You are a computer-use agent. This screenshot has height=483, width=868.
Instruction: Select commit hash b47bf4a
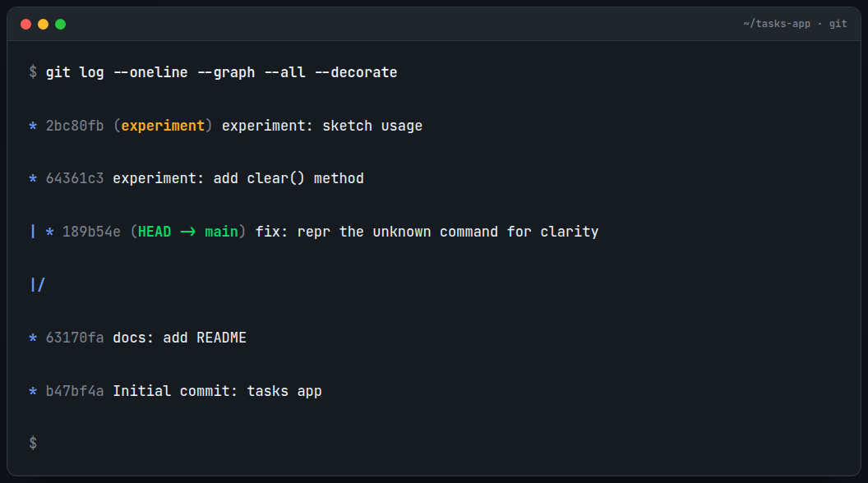click(75, 391)
